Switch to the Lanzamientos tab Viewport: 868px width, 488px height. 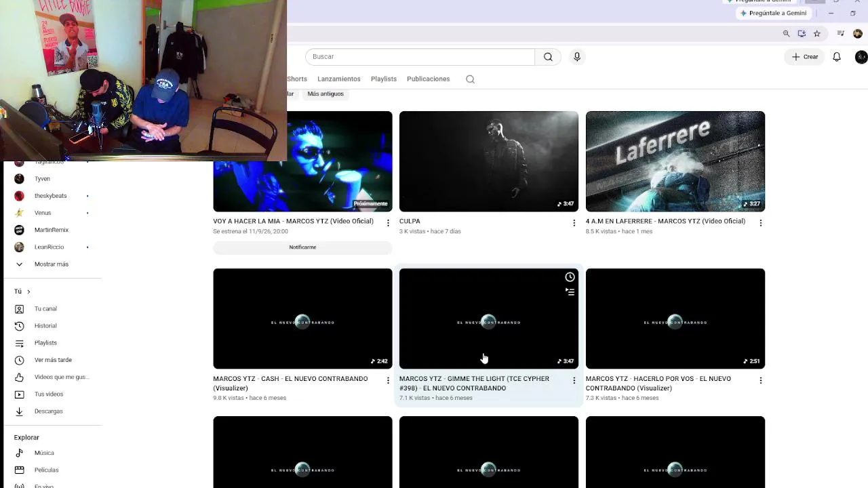[x=339, y=79]
